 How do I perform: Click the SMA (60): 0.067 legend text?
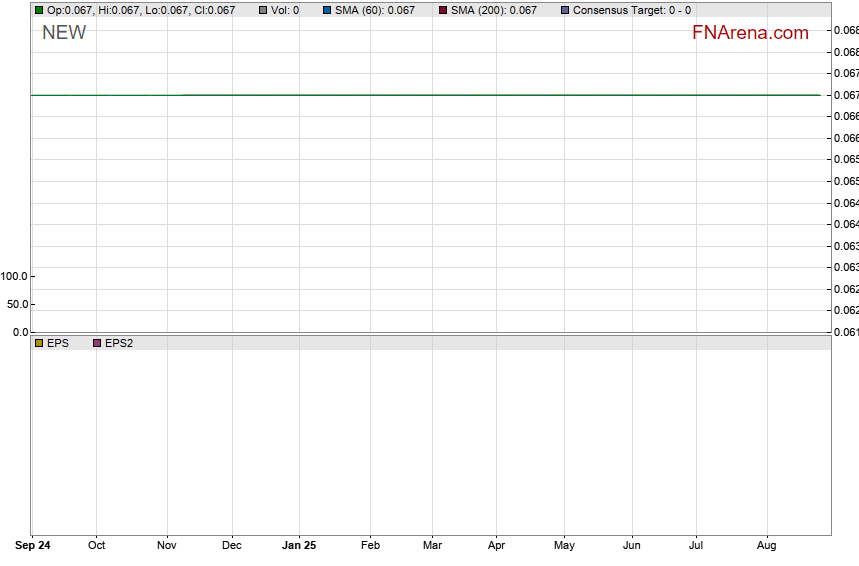pyautogui.click(x=375, y=10)
